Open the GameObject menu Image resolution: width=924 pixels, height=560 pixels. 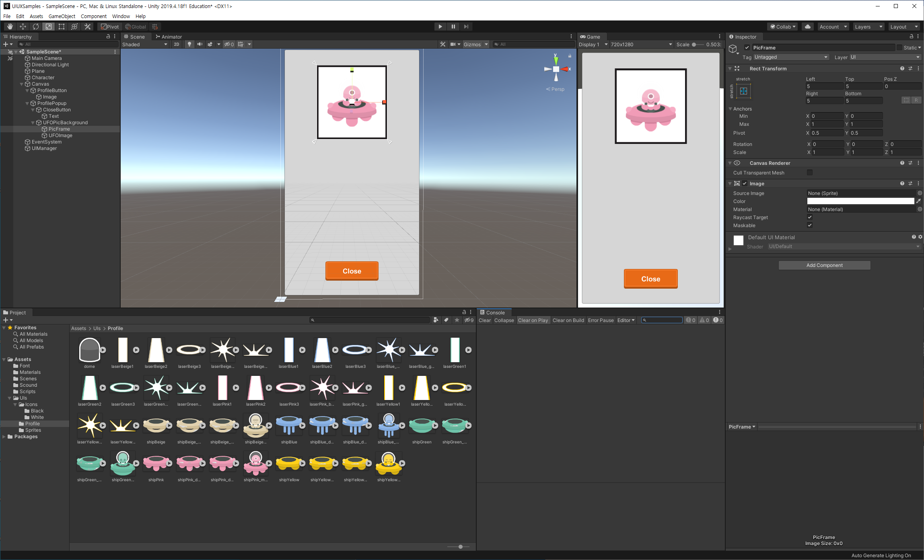click(x=62, y=16)
